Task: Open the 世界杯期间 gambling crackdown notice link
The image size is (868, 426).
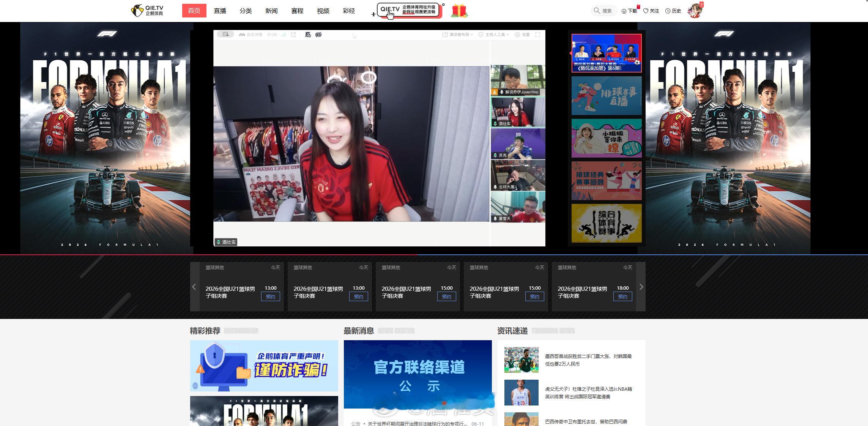Action: [x=417, y=423]
